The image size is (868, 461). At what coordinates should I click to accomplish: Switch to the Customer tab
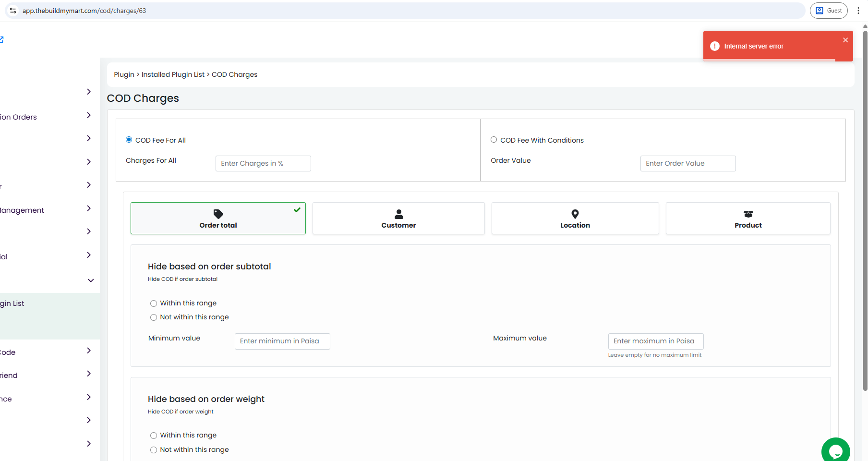coord(398,218)
